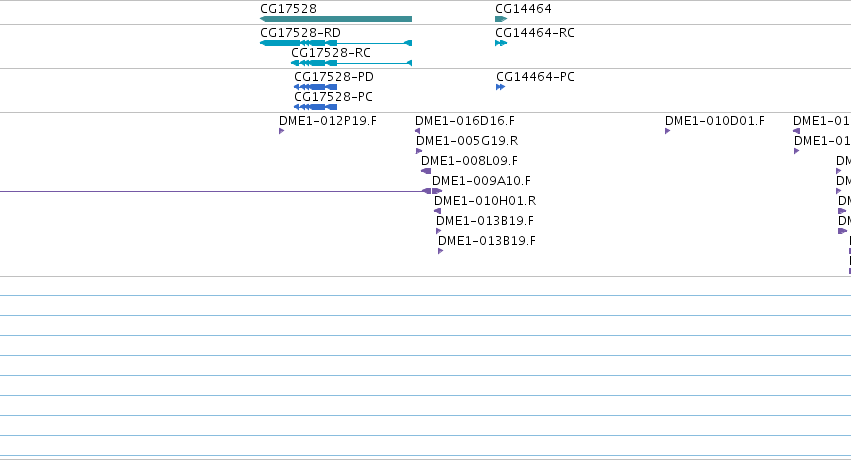Screen dimensions: 851x460
Task: Select the purple arrow under DME1-016D16.F
Action: (x=417, y=131)
